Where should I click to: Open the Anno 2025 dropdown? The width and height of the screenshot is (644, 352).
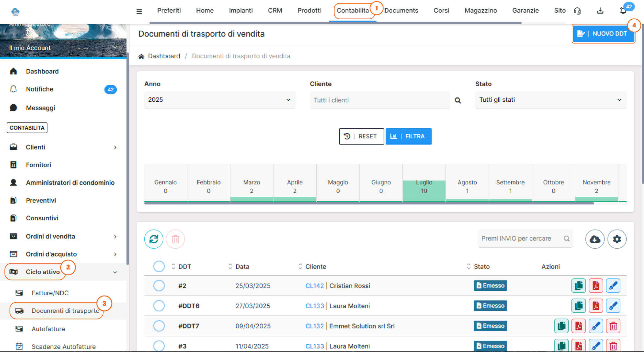[x=219, y=100]
